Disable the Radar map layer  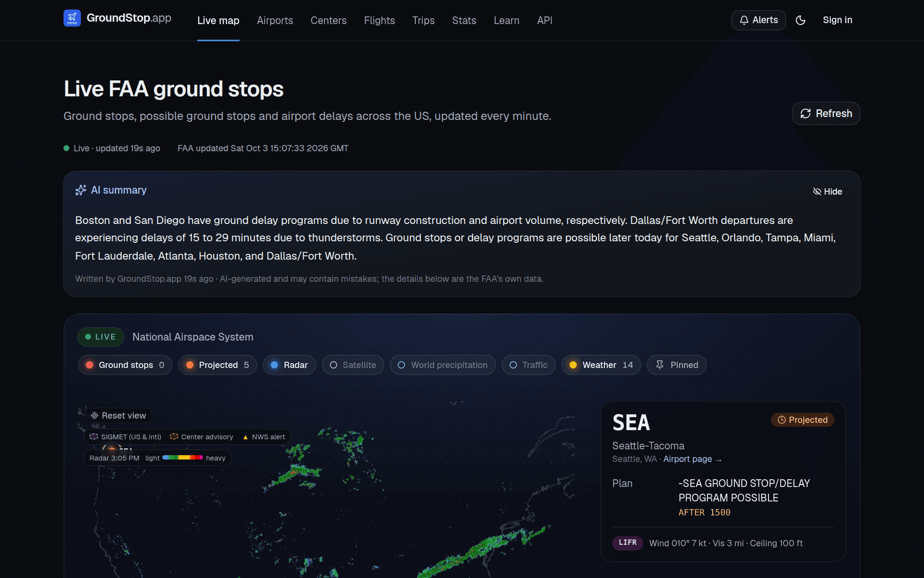289,365
